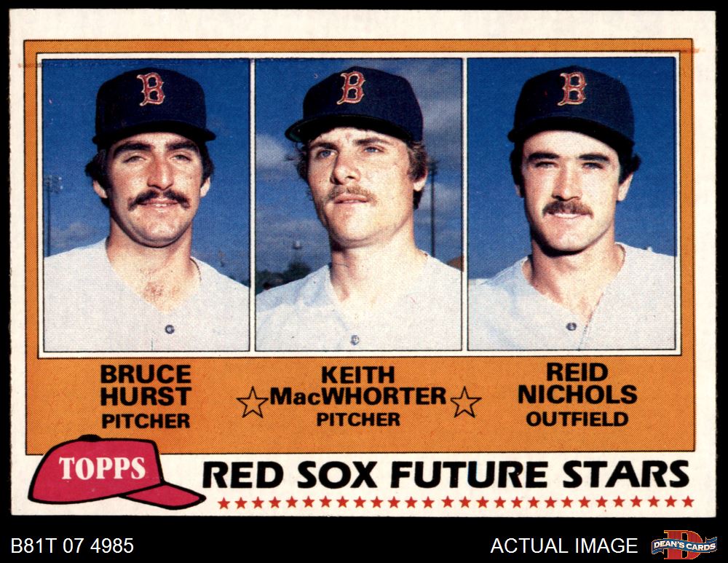This screenshot has height=563, width=728.
Task: Click the star left of MacWhorter
Action: pos(252,402)
